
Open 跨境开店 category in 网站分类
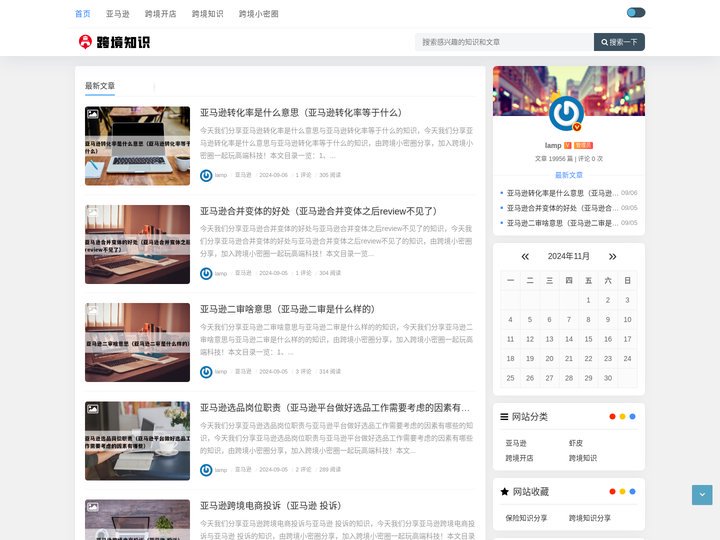pos(519,458)
